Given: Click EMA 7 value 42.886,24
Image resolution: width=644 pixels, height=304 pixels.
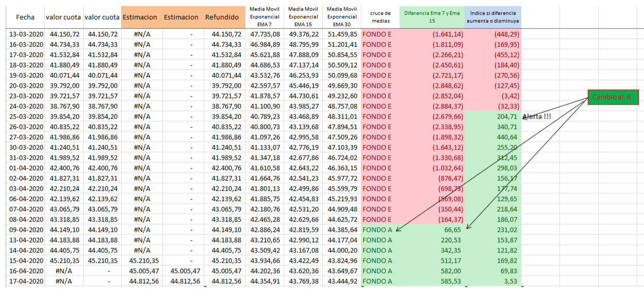Looking at the screenshot, I should click(x=265, y=230).
